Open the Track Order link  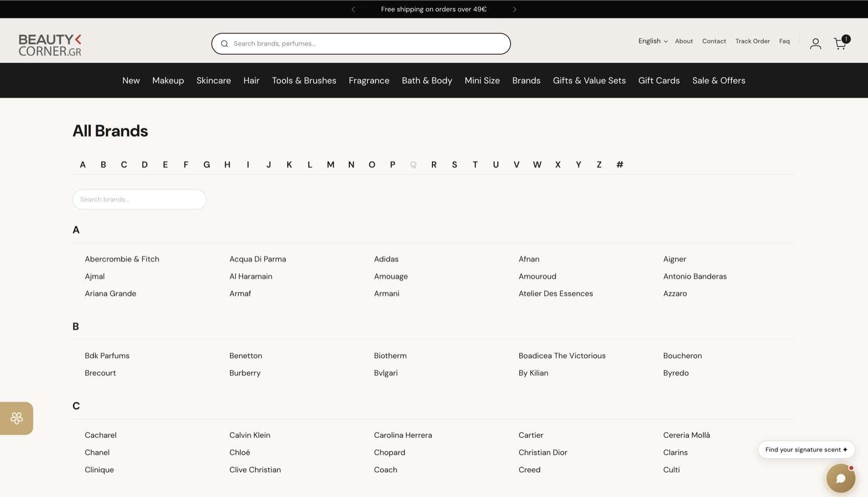[x=752, y=41]
